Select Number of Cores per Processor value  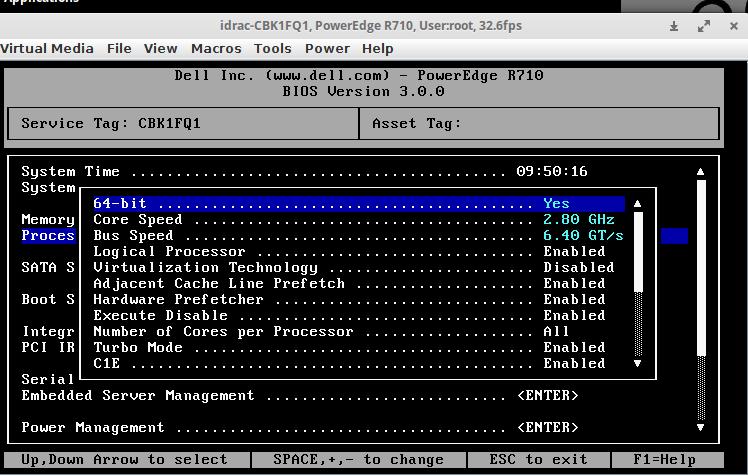[556, 332]
